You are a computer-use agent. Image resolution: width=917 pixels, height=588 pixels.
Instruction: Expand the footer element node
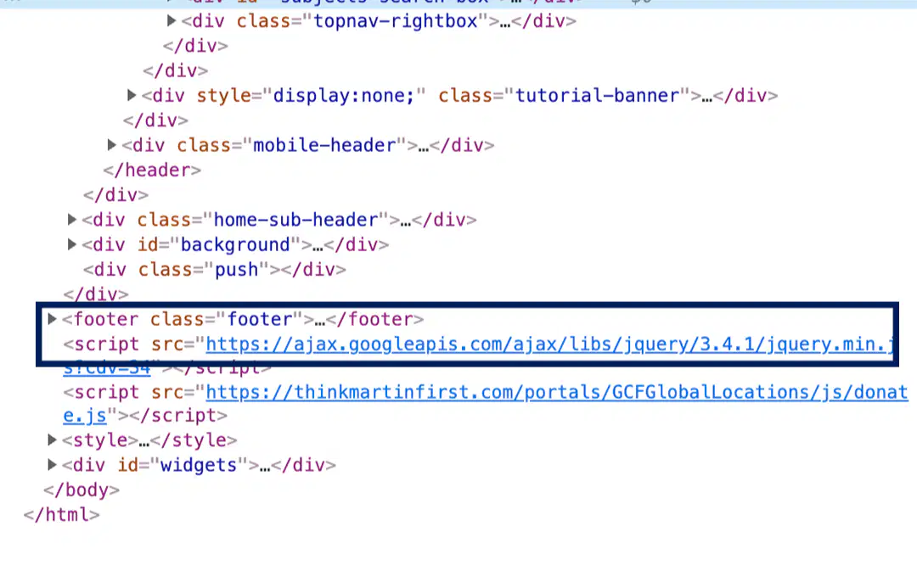(x=52, y=319)
